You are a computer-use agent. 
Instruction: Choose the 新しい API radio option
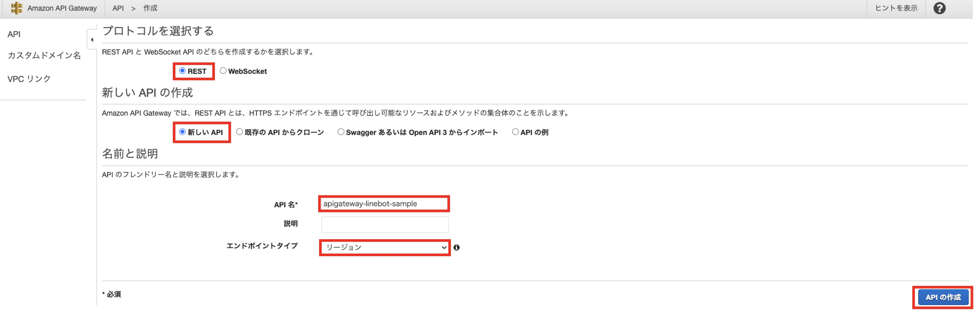pos(182,132)
